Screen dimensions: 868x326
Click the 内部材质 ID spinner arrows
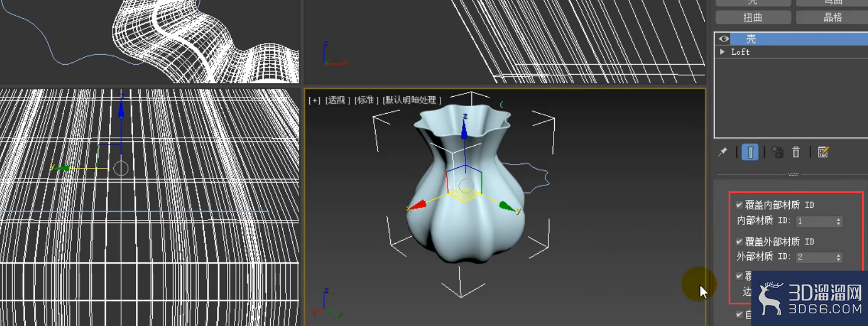(x=839, y=222)
